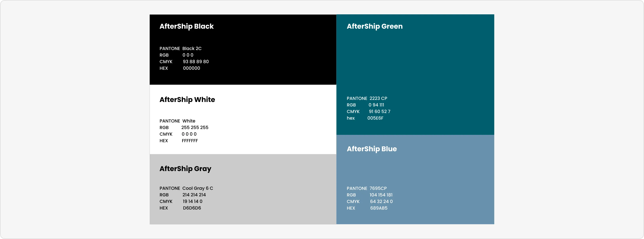Select the Pantone value 7695CP
The image size is (644, 239).
tap(378, 188)
